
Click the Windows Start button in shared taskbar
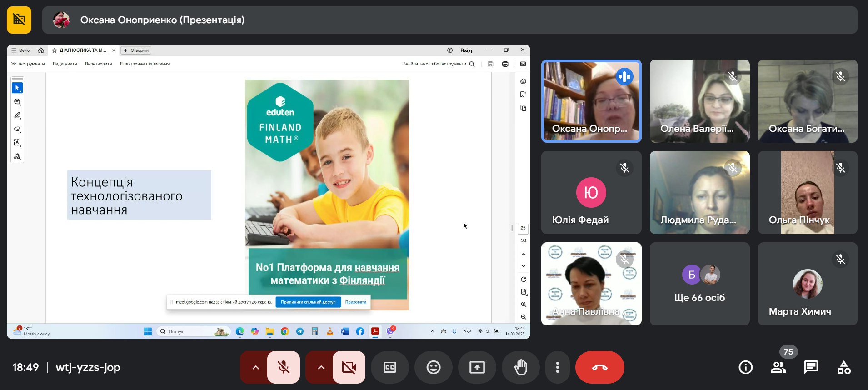tap(148, 331)
